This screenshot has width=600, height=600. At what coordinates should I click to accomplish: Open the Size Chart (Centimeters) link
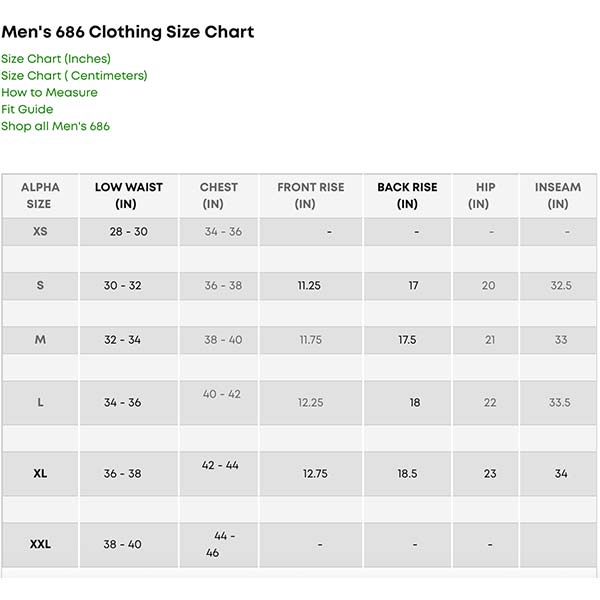point(74,76)
